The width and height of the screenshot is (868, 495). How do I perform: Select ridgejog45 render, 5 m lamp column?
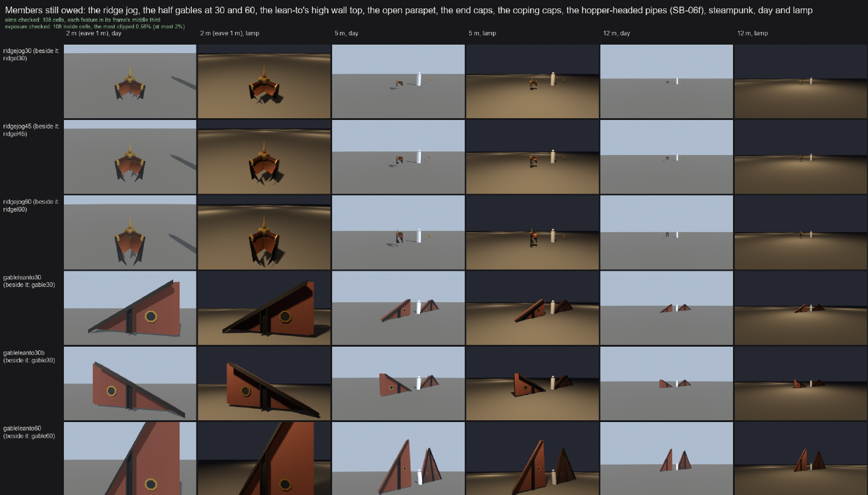pos(532,157)
